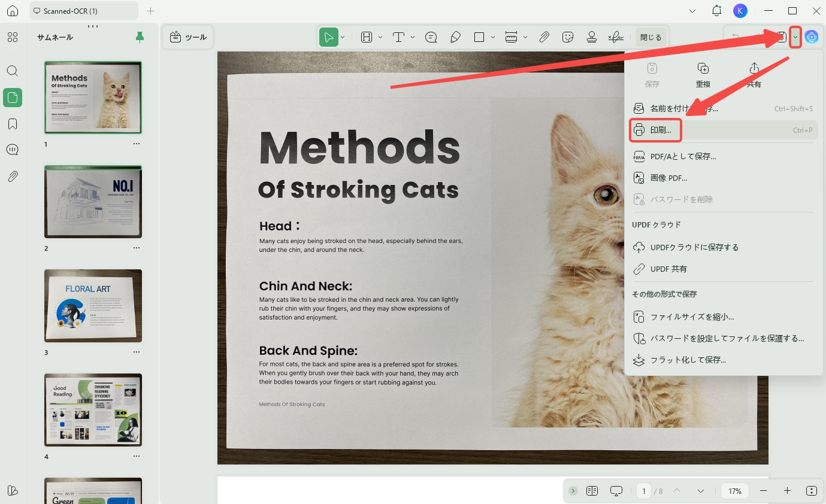
Task: Open a new tab with the plus icon
Action: pyautogui.click(x=150, y=11)
